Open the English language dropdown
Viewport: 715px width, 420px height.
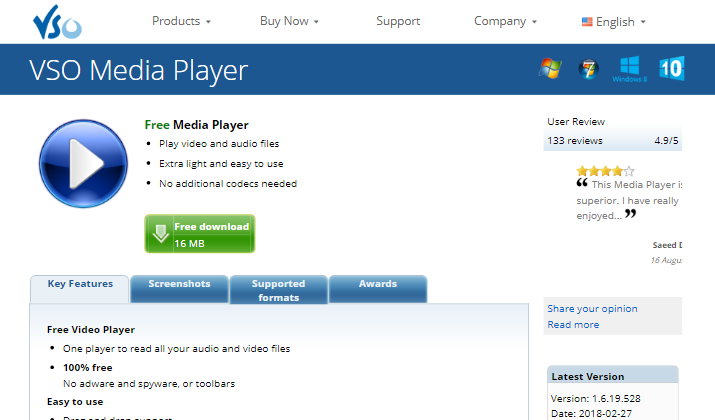614,21
